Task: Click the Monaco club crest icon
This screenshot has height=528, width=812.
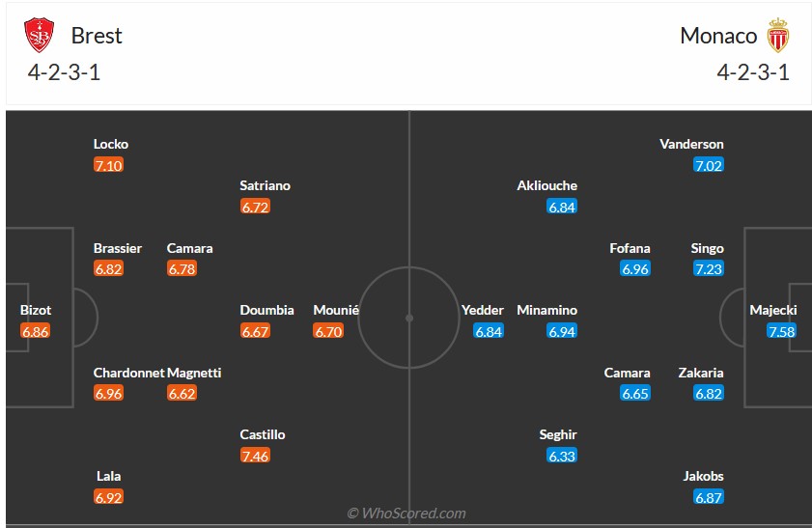Action: pyautogui.click(x=777, y=37)
